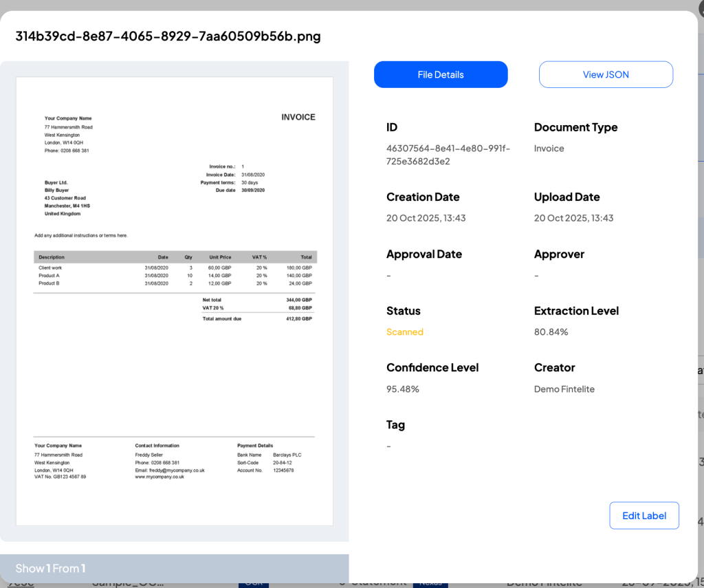The image size is (704, 588).
Task: Click the Invoice document type value
Action: pyautogui.click(x=549, y=149)
